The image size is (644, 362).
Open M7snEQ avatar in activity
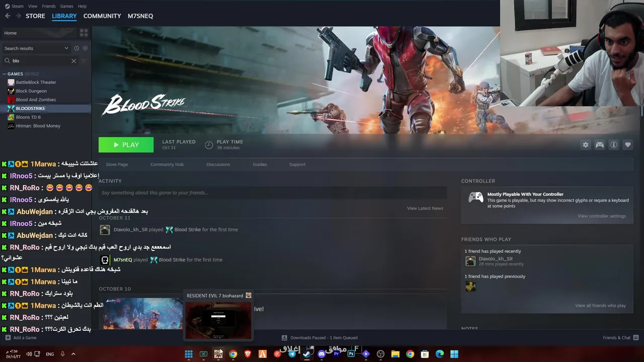click(x=105, y=260)
